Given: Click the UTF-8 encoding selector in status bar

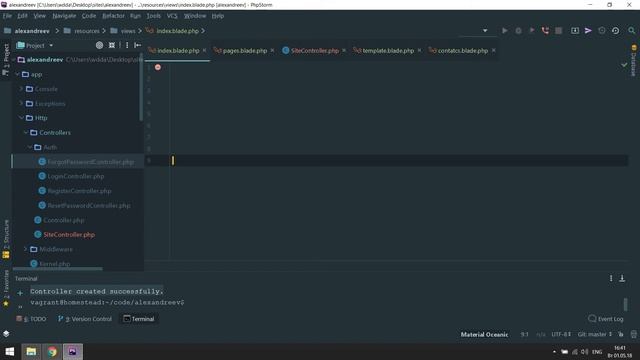Looking at the screenshot, I should [561, 334].
